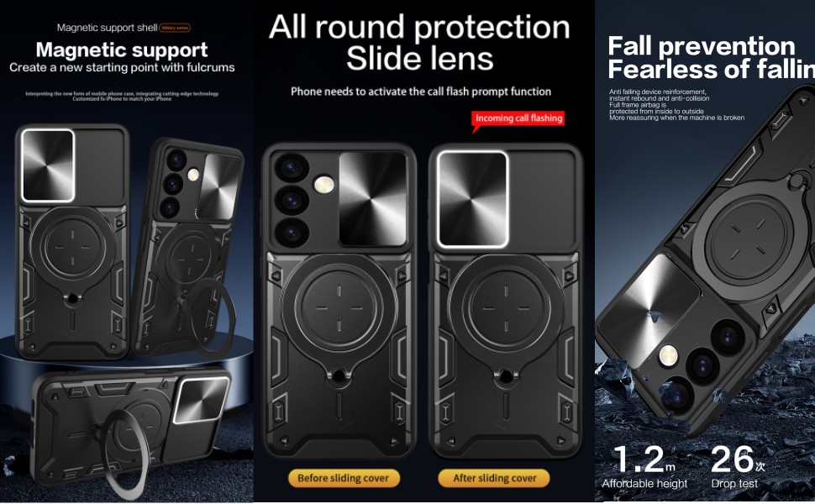Click the red 'Incoming call flashing' tag
This screenshot has width=815, height=504.
[x=518, y=118]
